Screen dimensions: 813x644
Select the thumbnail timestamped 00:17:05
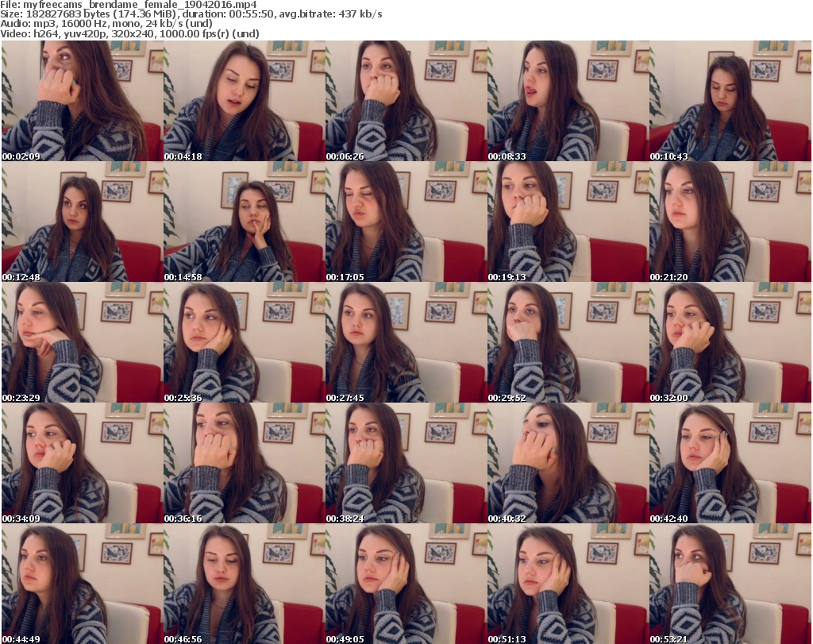[x=406, y=222]
